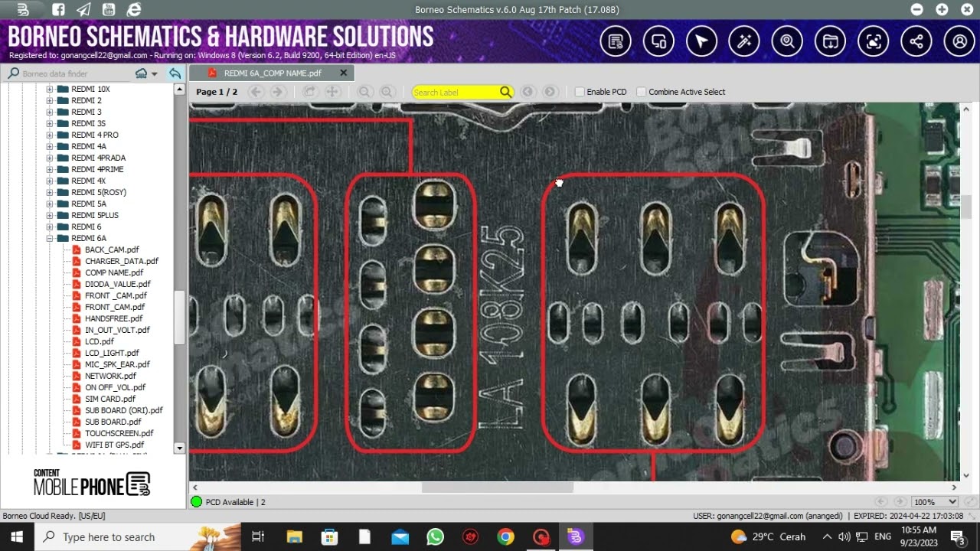Expand the REDMI 4X folder
Screen dimensions: 980x551
click(x=50, y=181)
